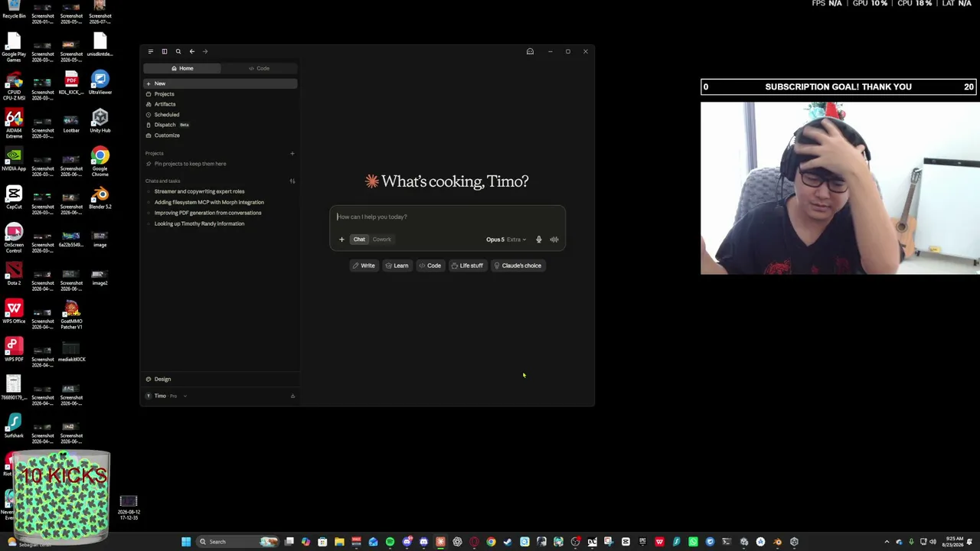The image size is (980, 551).
Task: Click the Life stuff suggestion chip
Action: 467,266
